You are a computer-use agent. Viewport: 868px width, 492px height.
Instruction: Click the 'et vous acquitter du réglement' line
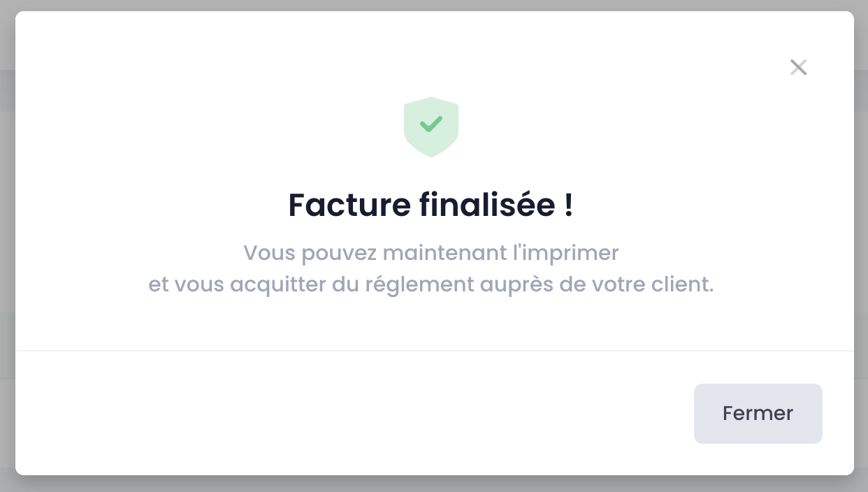click(431, 285)
